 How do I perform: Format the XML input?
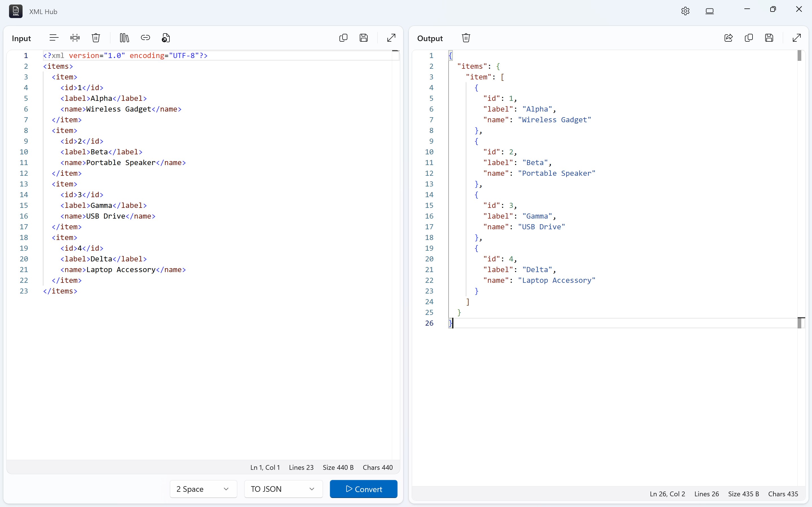tap(53, 37)
